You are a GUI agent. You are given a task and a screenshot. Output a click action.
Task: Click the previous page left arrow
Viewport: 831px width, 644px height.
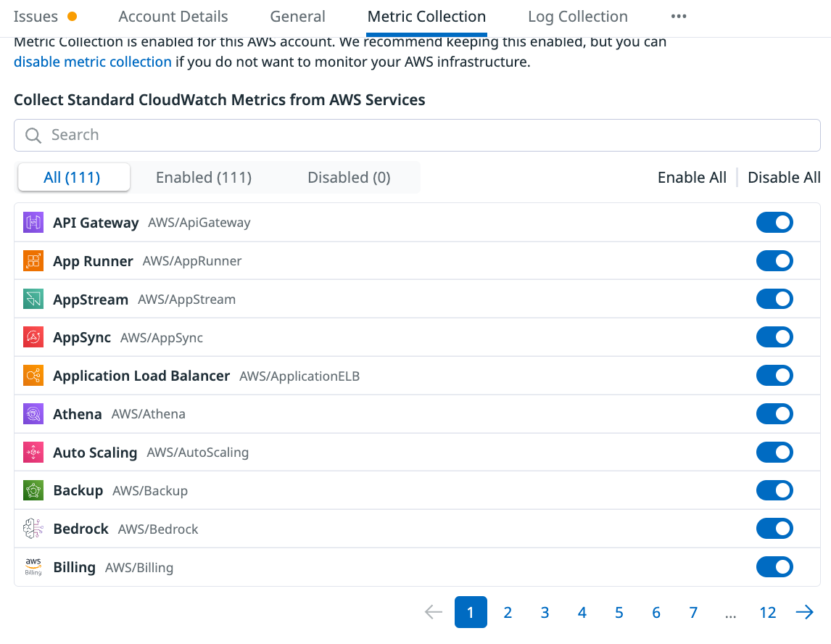[434, 612]
